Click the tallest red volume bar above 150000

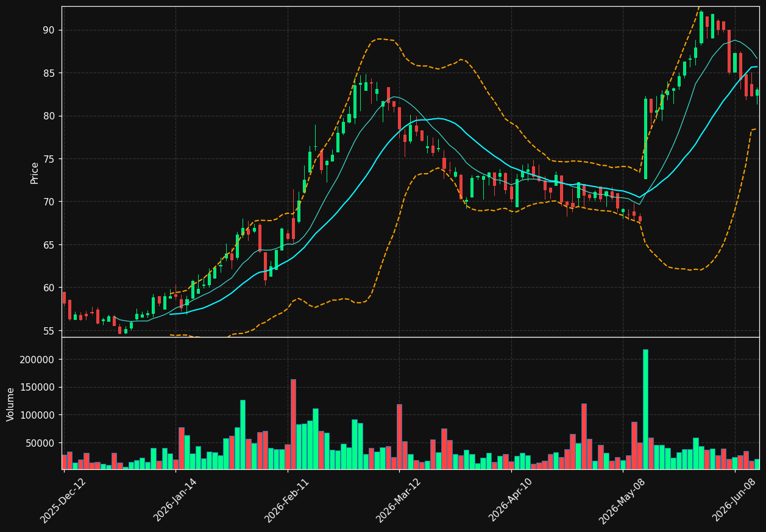click(293, 424)
